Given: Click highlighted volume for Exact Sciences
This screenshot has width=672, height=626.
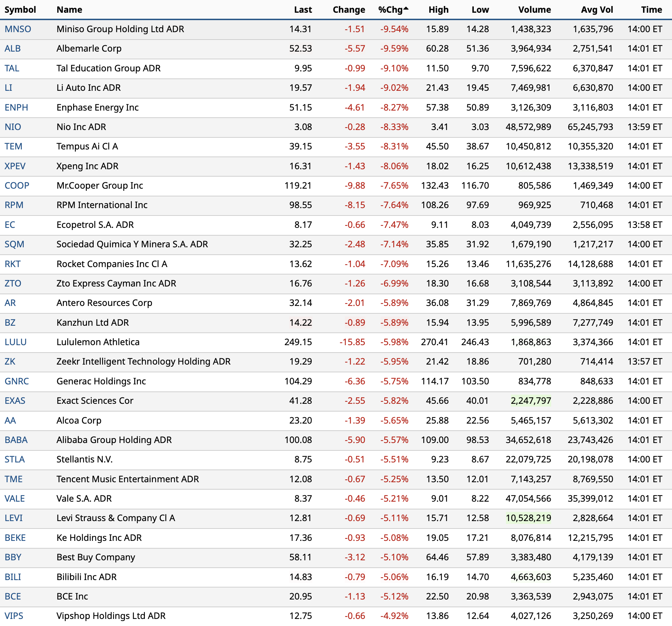Looking at the screenshot, I should 531,401.
